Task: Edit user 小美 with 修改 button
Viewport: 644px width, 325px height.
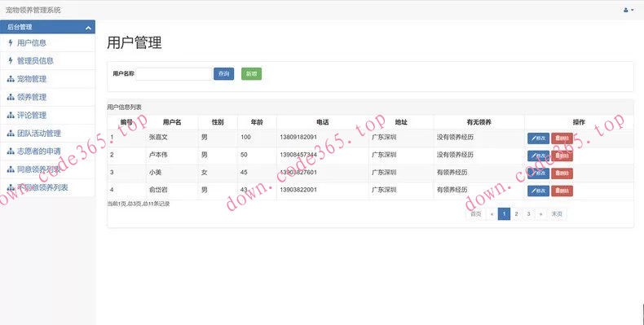Action: 538,173
